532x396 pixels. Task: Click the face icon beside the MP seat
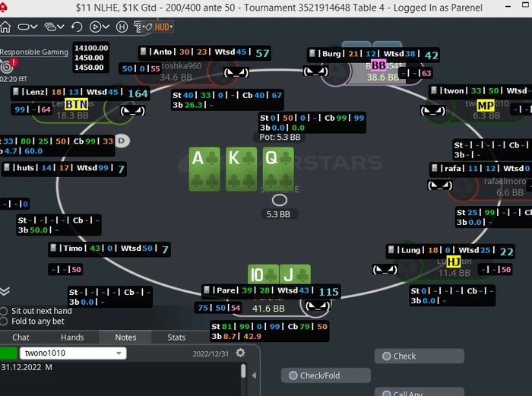[433, 111]
